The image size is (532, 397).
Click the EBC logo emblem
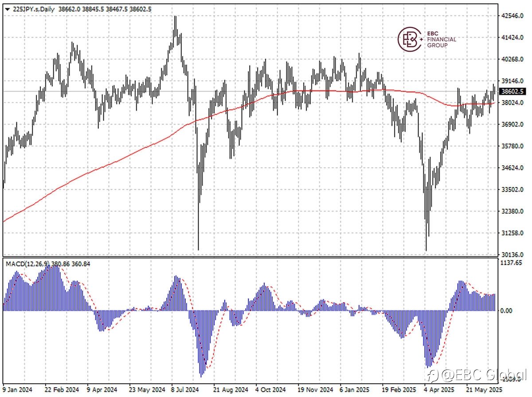click(410, 39)
